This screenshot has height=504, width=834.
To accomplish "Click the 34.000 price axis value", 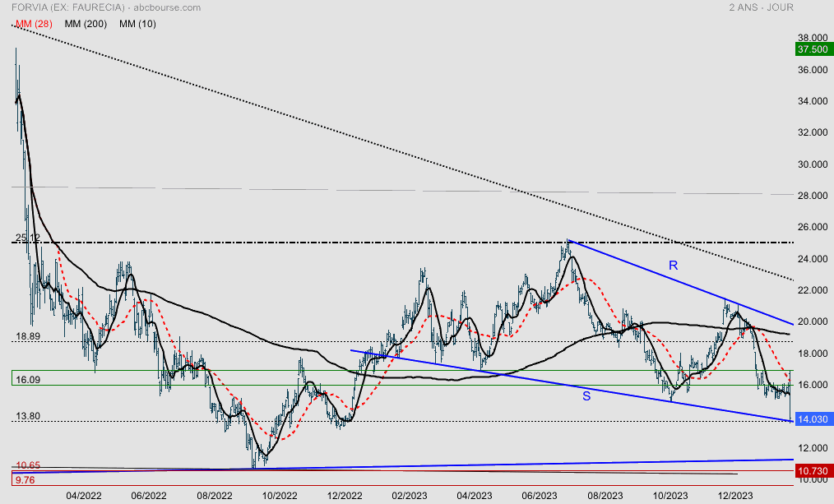I will [813, 101].
